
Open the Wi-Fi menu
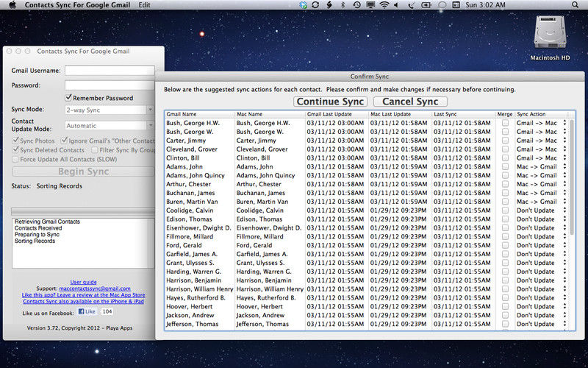pos(384,5)
